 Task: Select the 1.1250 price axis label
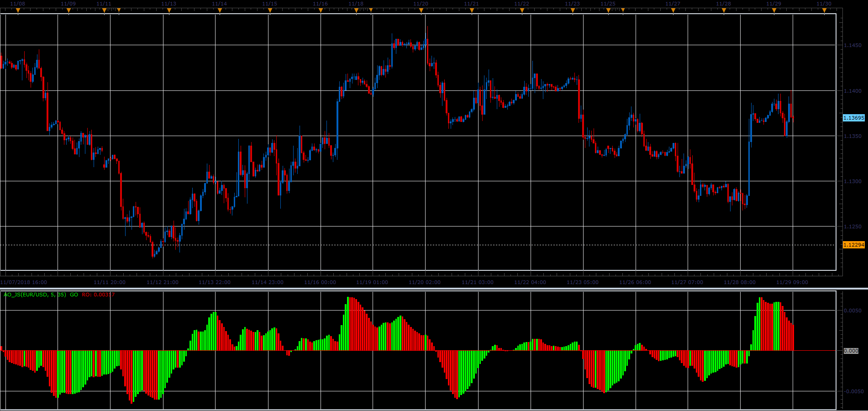click(853, 227)
